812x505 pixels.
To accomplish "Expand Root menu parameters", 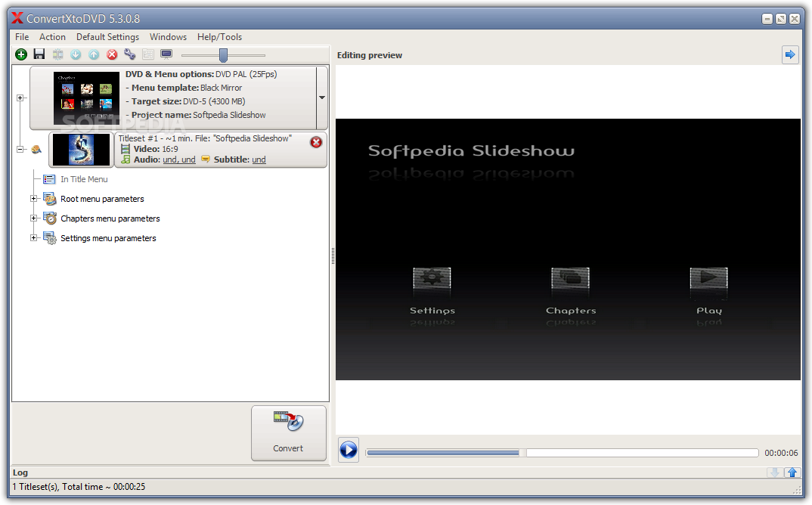I will 34,198.
